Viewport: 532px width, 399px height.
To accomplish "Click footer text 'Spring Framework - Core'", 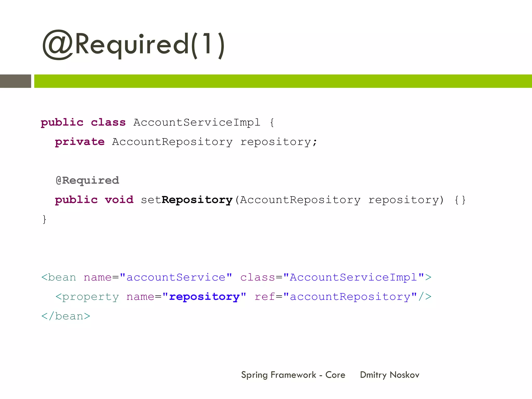I will tap(293, 375).
